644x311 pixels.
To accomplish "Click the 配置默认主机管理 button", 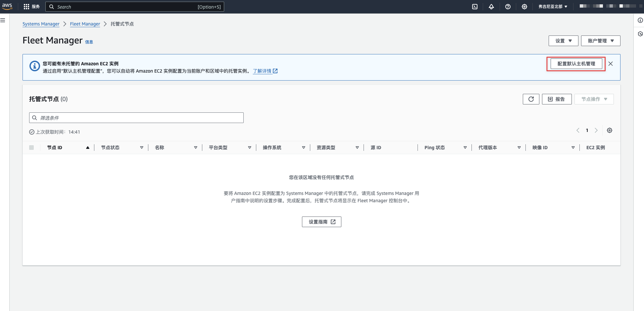I will pyautogui.click(x=576, y=64).
